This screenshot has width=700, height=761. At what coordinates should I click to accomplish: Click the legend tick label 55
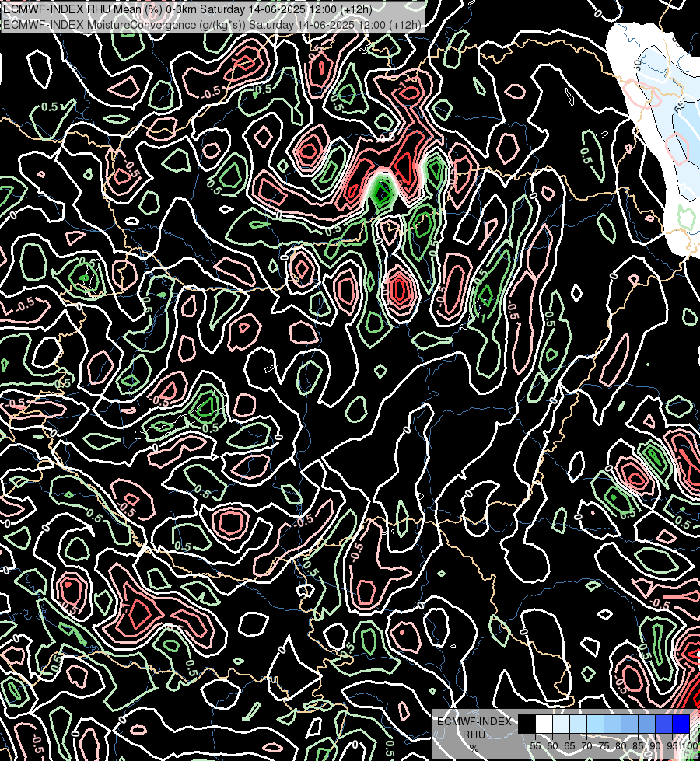click(x=535, y=746)
